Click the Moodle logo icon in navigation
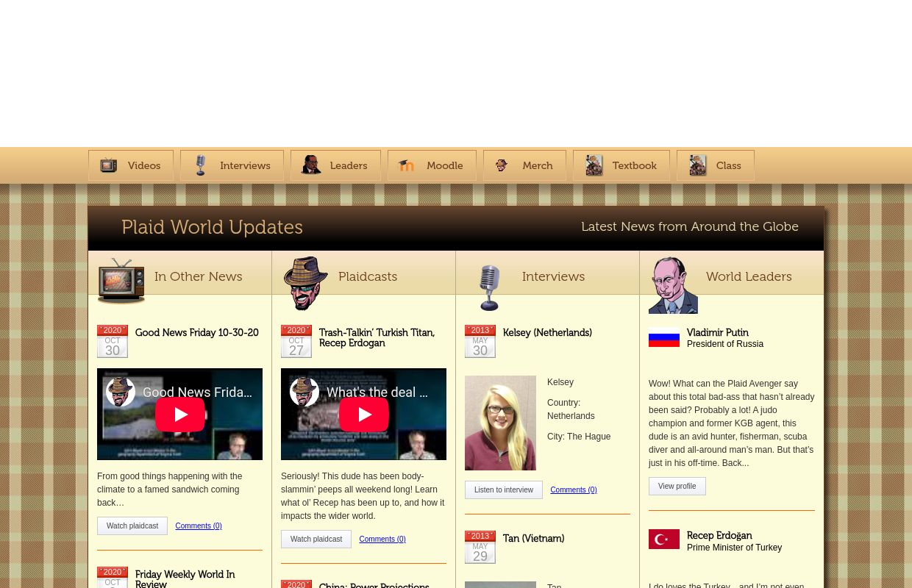The width and height of the screenshot is (912, 588). [x=406, y=166]
